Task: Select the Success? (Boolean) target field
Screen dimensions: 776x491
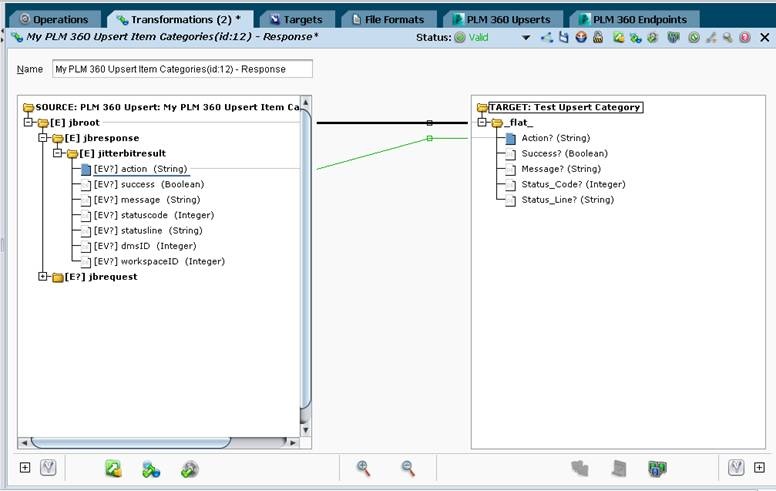Action: tap(564, 154)
